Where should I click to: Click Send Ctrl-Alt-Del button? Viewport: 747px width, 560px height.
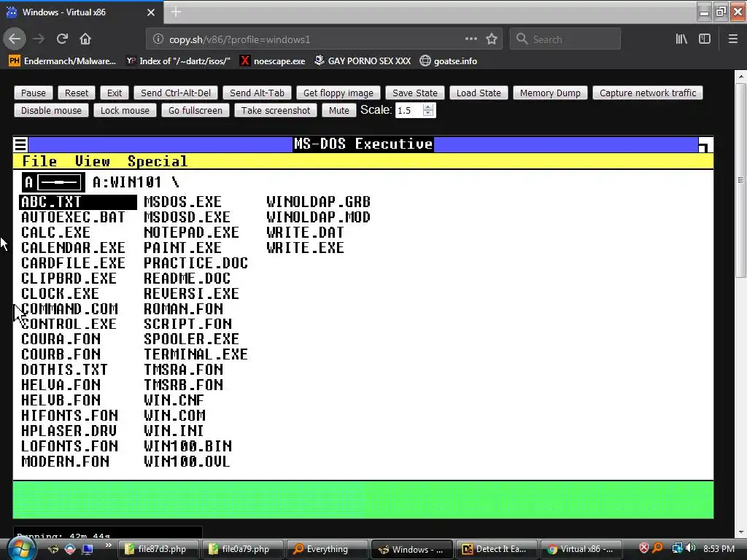[x=176, y=93]
